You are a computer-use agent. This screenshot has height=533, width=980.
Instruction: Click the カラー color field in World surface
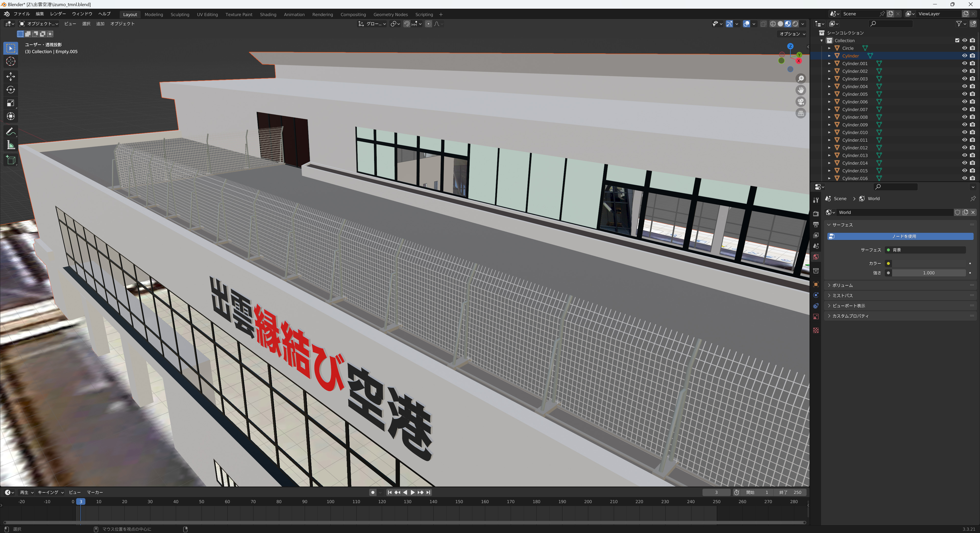929,263
